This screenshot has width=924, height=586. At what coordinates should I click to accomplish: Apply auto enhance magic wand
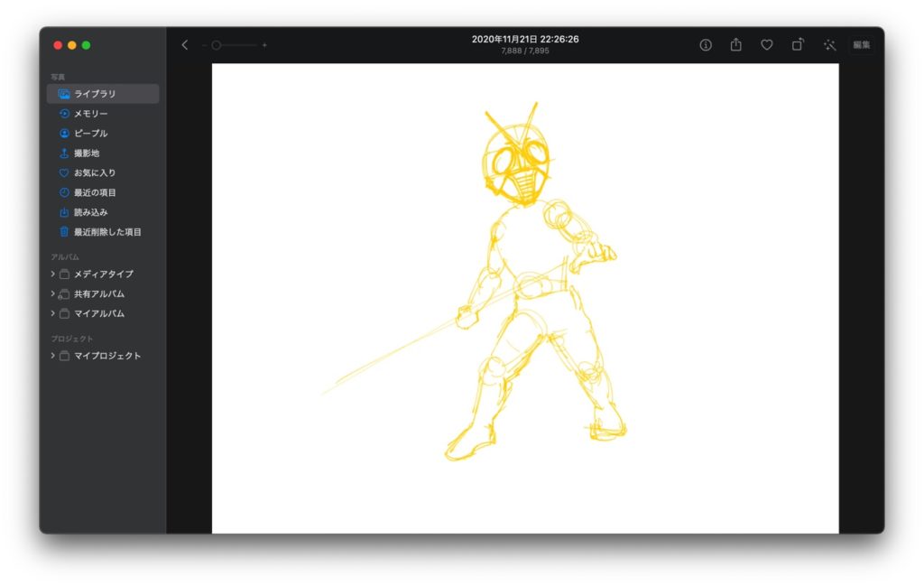tap(830, 45)
